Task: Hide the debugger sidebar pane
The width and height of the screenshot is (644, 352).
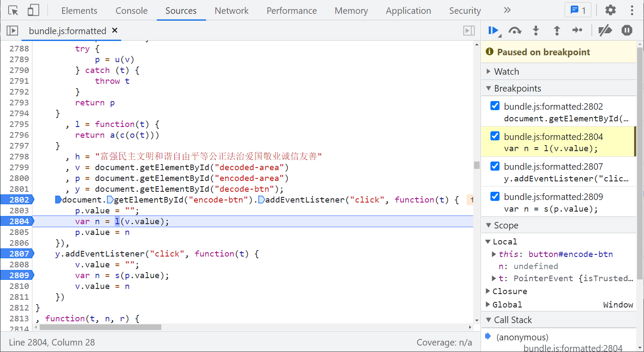Action: pyautogui.click(x=469, y=31)
